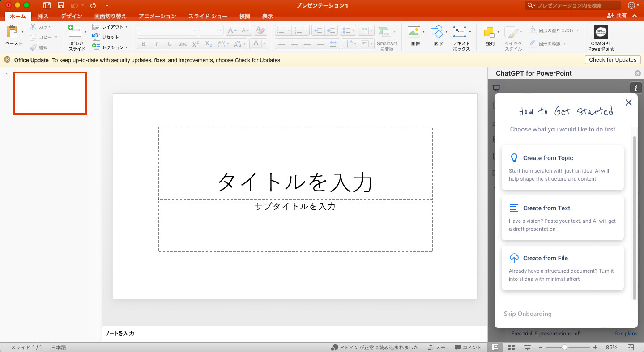
Task: Click the redo arrow in title bar
Action: 93,5
